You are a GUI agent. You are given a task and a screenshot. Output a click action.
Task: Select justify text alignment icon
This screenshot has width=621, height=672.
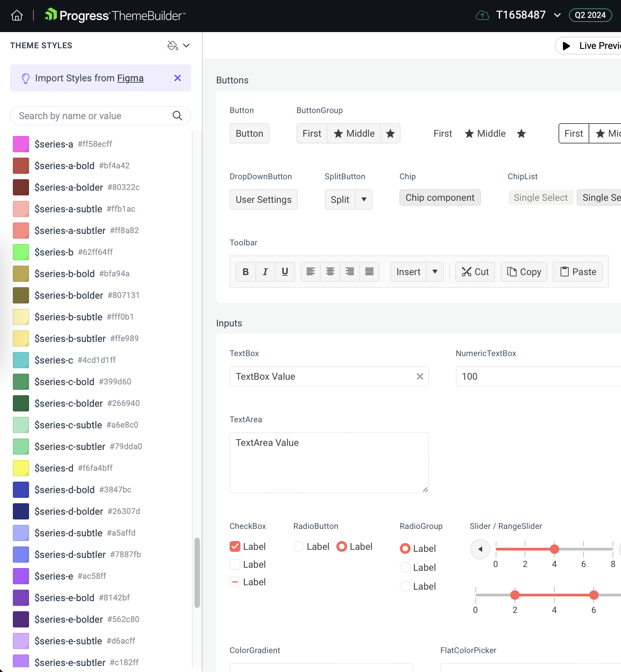pyautogui.click(x=369, y=272)
